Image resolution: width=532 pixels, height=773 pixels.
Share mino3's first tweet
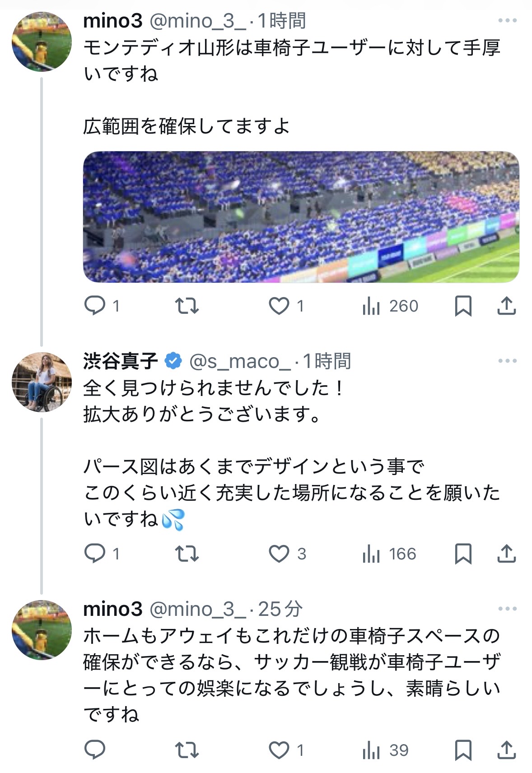506,306
